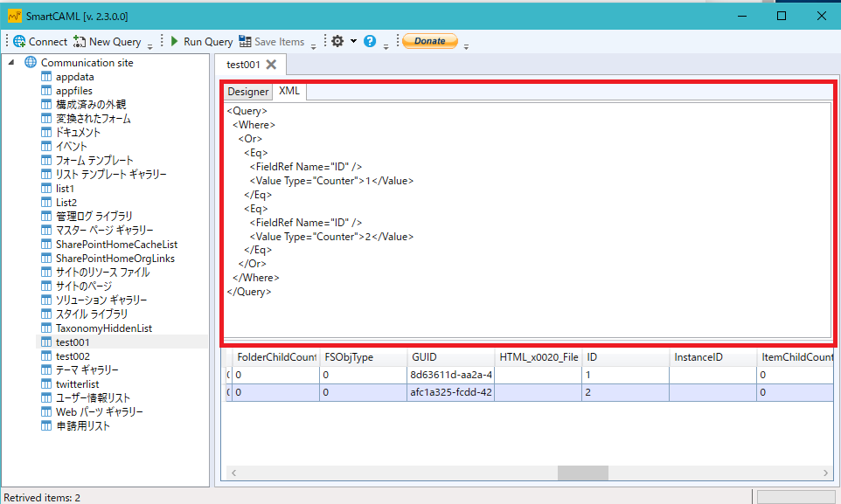841x504 pixels.
Task: Click the list icon beside SharePointHomeOrgLinks
Action: [x=46, y=258]
